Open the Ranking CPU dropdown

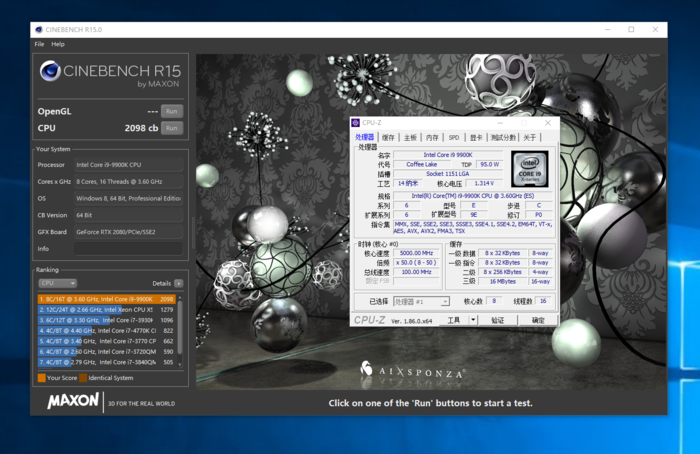pos(58,283)
